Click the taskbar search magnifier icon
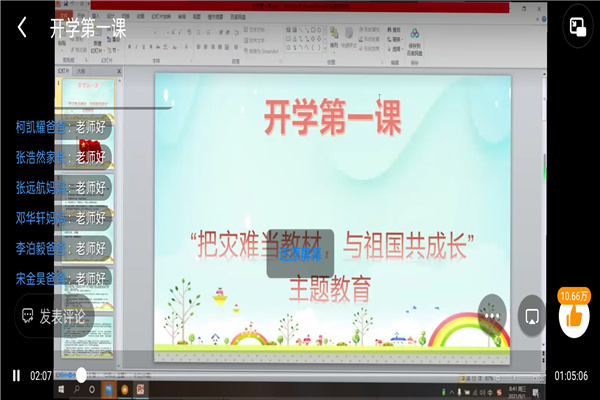Screen dimensions: 600x400 pyautogui.click(x=75, y=389)
